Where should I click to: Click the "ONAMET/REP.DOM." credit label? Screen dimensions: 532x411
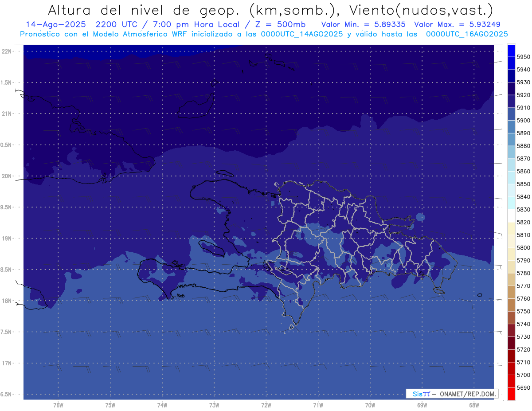[x=467, y=394]
